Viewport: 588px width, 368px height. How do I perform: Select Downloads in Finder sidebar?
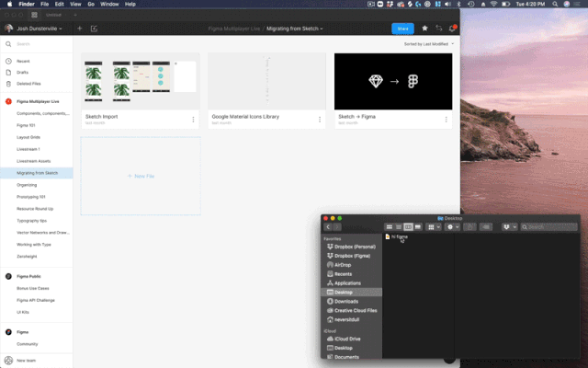343,301
